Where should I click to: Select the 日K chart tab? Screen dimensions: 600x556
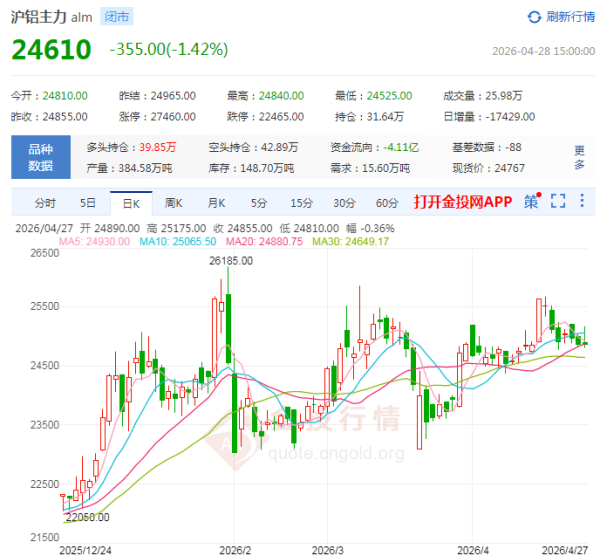click(x=131, y=204)
